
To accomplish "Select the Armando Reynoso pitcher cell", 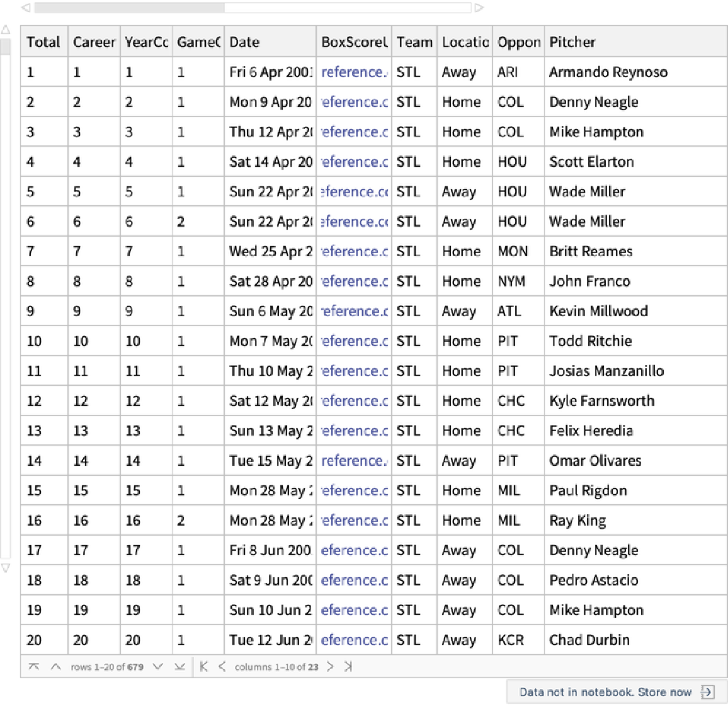I will click(x=608, y=72).
